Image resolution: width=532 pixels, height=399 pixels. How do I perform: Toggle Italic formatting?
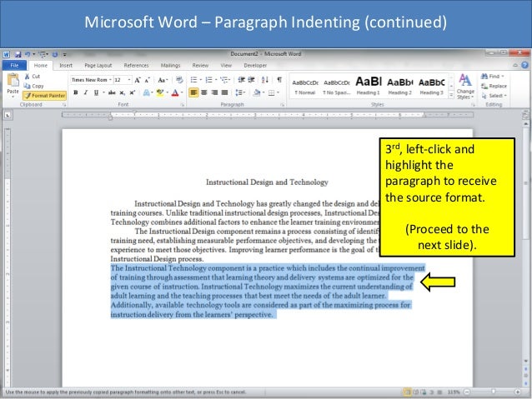pyautogui.click(x=86, y=92)
